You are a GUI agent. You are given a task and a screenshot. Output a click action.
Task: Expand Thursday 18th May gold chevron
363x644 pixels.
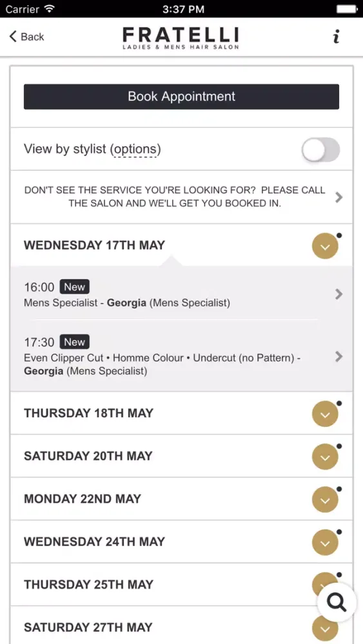coord(325,414)
